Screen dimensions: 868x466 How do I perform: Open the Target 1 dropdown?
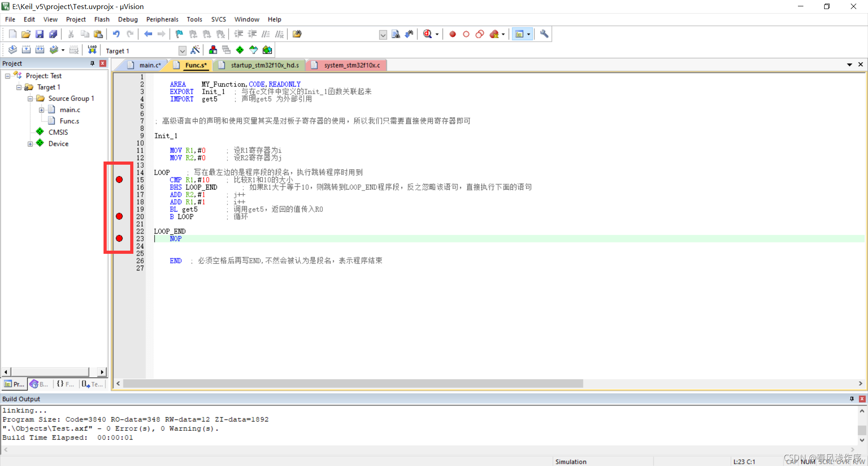pyautogui.click(x=182, y=51)
